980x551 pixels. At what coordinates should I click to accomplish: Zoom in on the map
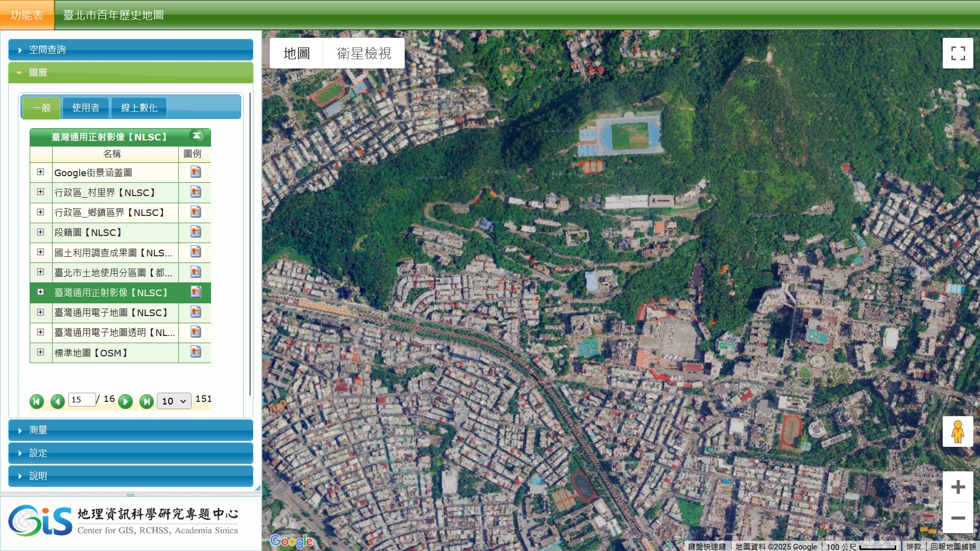click(958, 487)
